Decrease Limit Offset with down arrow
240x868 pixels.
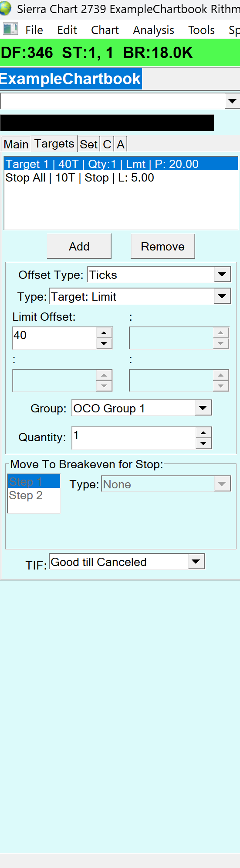point(104,343)
